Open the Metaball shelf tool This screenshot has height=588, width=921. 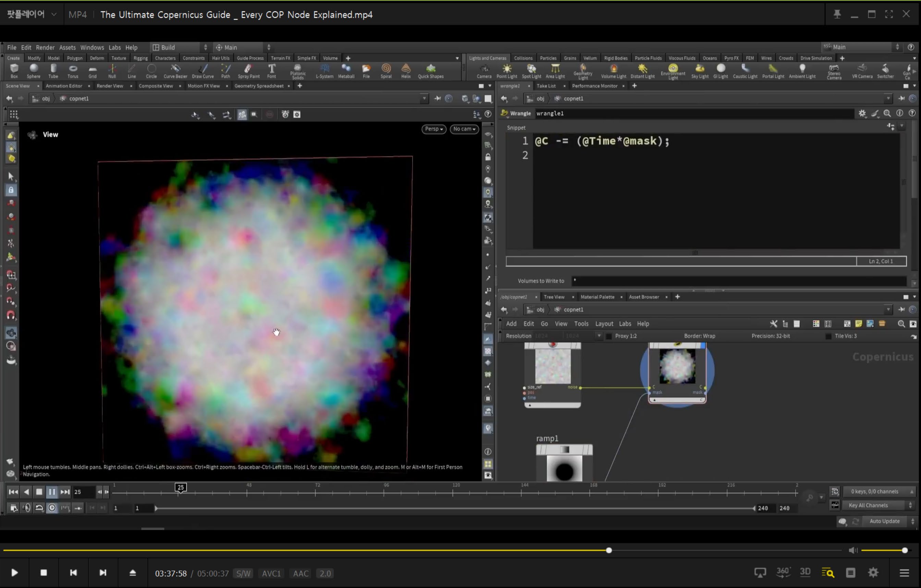coord(346,71)
